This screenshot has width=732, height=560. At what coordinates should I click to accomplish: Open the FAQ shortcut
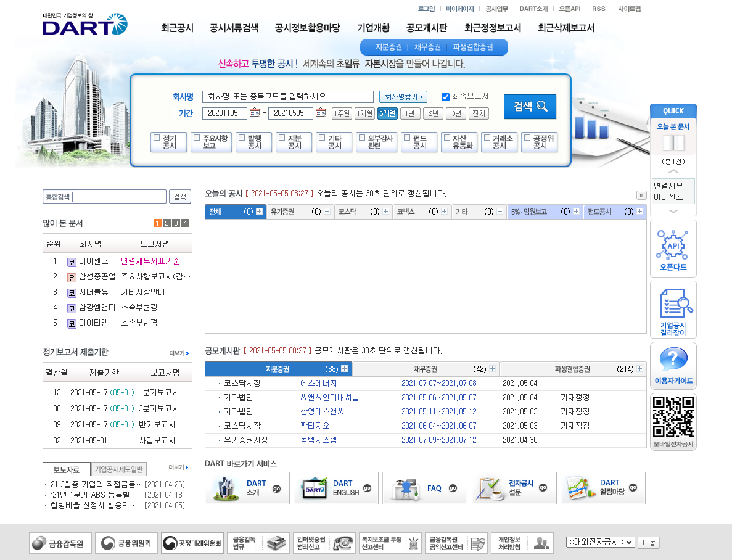[425, 488]
